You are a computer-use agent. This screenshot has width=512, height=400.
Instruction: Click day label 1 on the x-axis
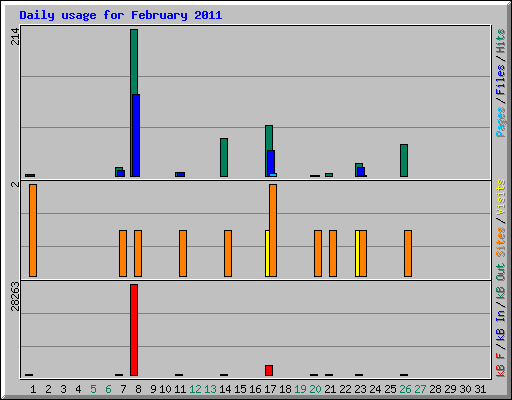(x=33, y=389)
